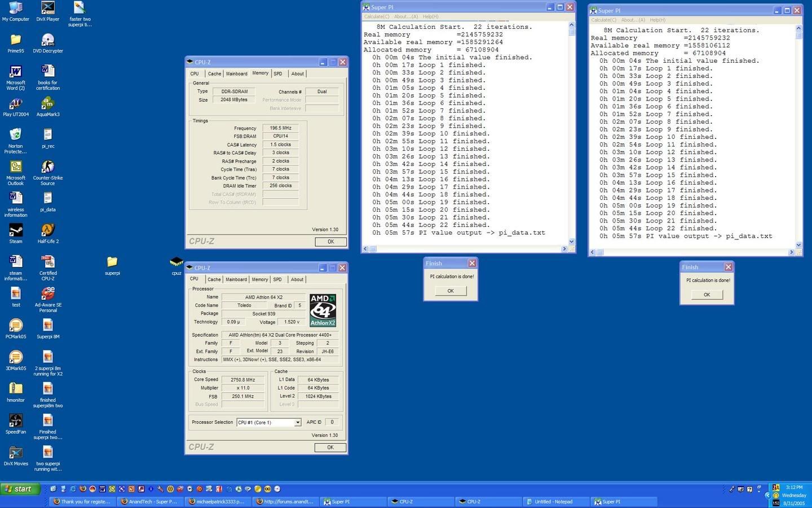This screenshot has height=508, width=812.
Task: Switch to Memory tab in processor CPU-Z window
Action: coord(260,279)
